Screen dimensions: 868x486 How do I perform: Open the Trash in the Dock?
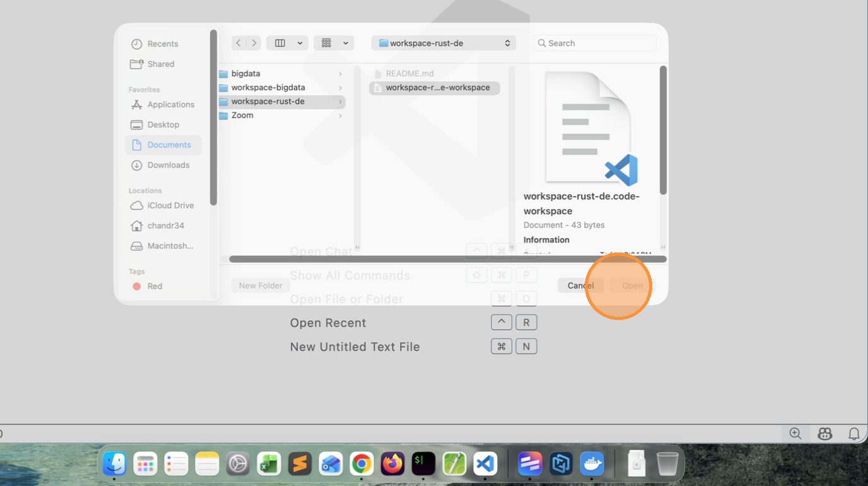point(667,464)
